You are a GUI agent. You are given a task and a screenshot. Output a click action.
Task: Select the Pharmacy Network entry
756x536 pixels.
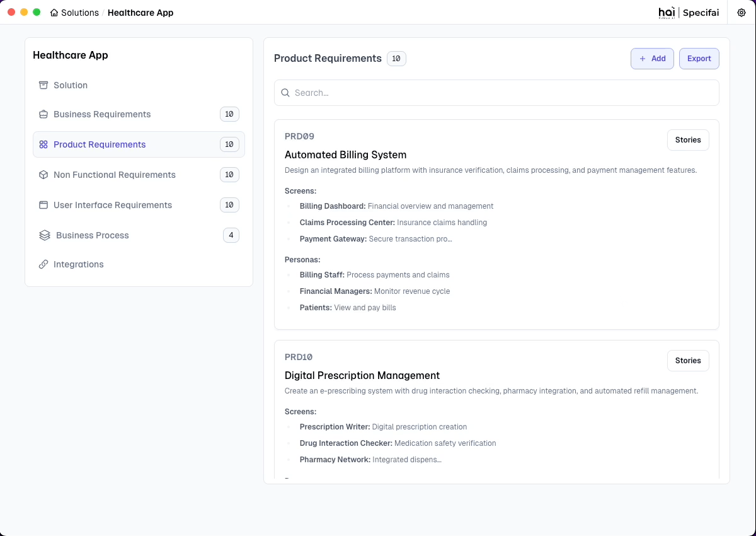pyautogui.click(x=370, y=460)
